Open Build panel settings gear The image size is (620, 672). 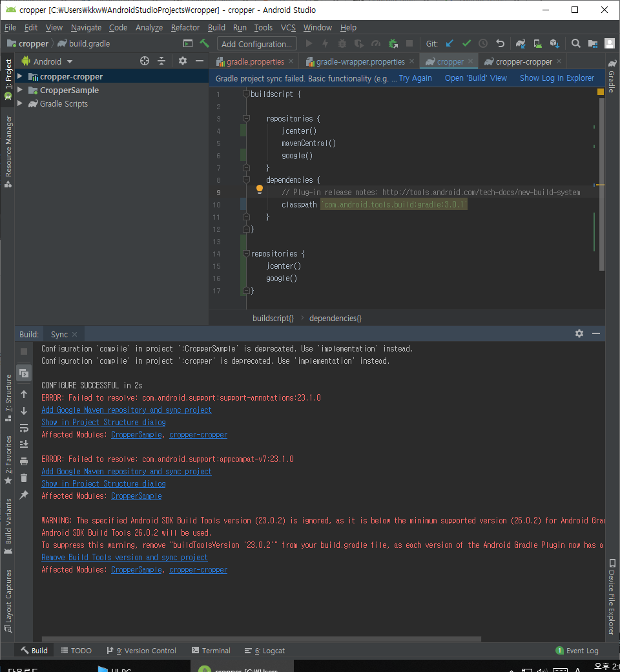click(579, 333)
